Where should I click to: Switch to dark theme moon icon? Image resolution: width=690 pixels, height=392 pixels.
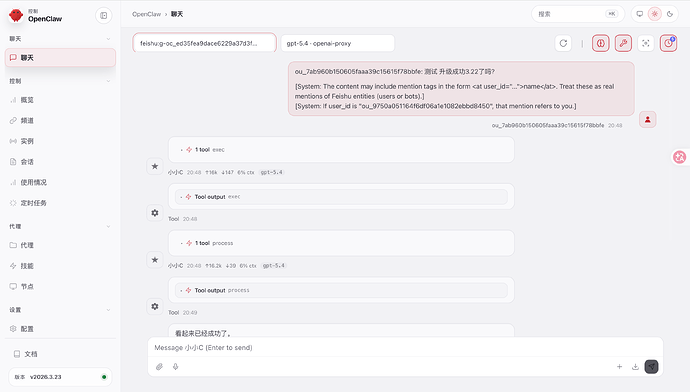click(x=670, y=14)
